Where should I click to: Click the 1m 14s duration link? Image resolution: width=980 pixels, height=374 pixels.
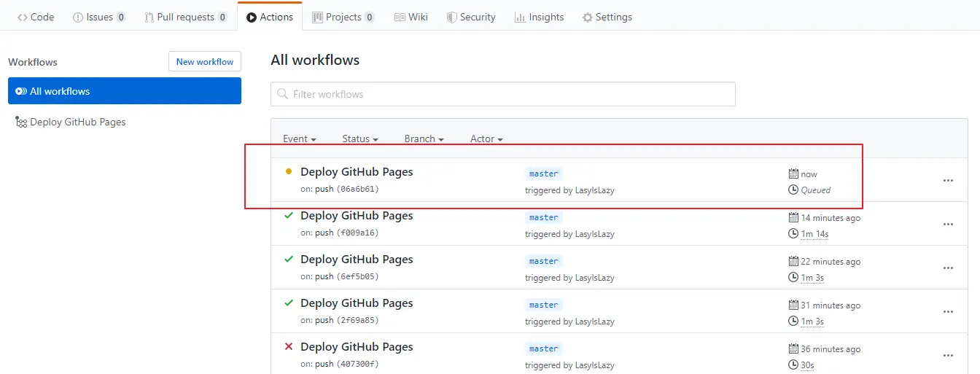(815, 234)
